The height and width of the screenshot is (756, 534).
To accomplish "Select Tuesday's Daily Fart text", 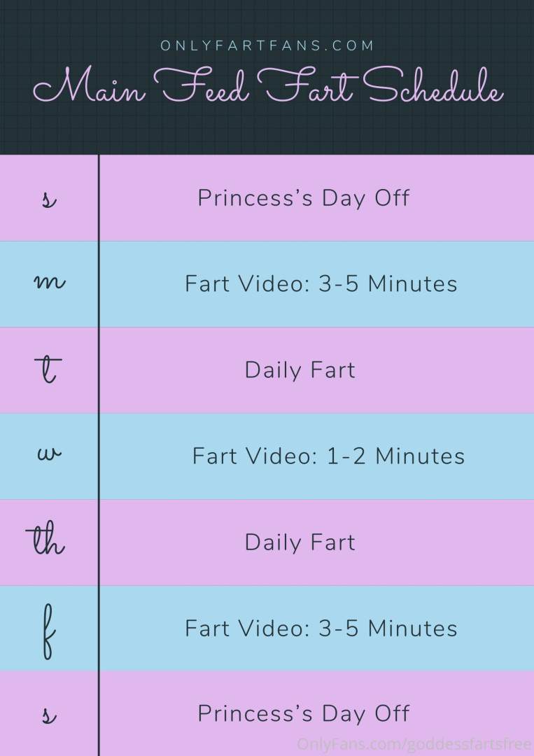I will pyautogui.click(x=300, y=370).
